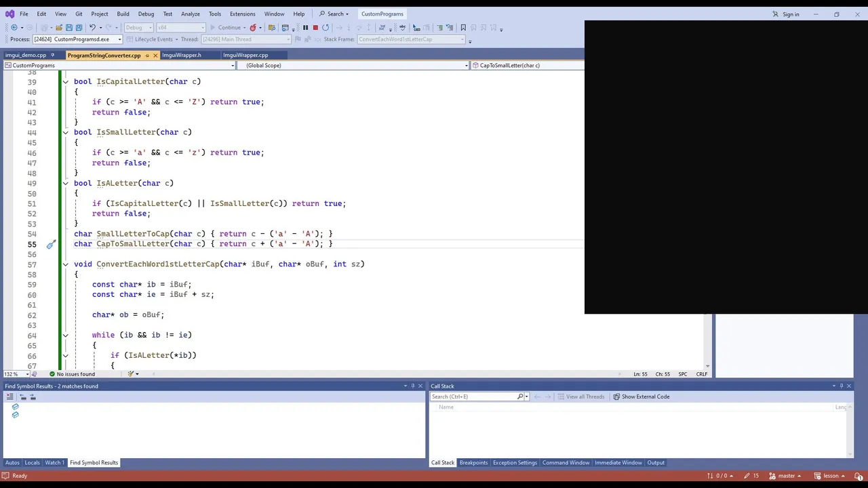The height and width of the screenshot is (488, 868).
Task: Open the Process dropdown showing CustomProgramsd.exe
Action: (78, 39)
